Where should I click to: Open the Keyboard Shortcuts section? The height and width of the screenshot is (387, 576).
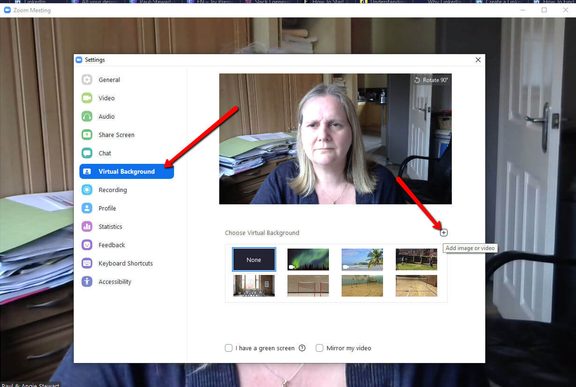coord(125,263)
